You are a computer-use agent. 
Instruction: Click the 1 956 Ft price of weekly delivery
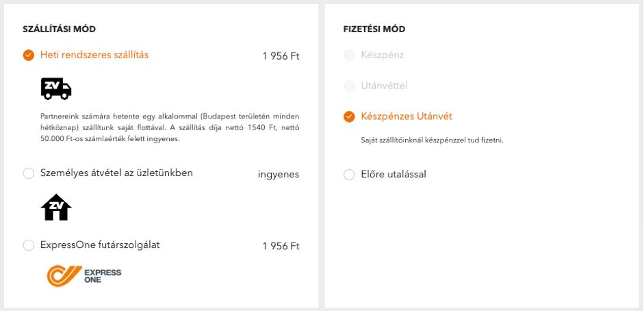tap(281, 56)
